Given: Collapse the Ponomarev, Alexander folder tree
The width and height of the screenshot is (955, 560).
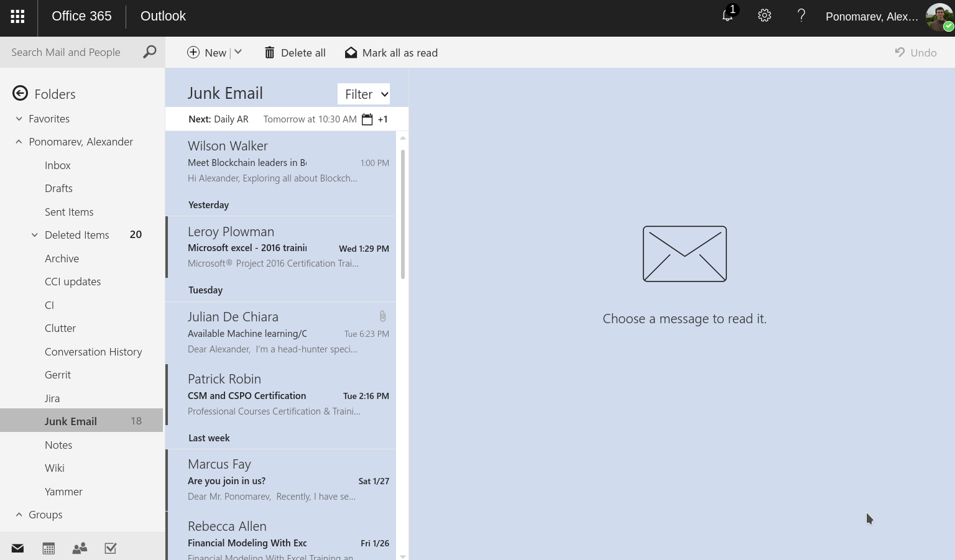Looking at the screenshot, I should (18, 141).
